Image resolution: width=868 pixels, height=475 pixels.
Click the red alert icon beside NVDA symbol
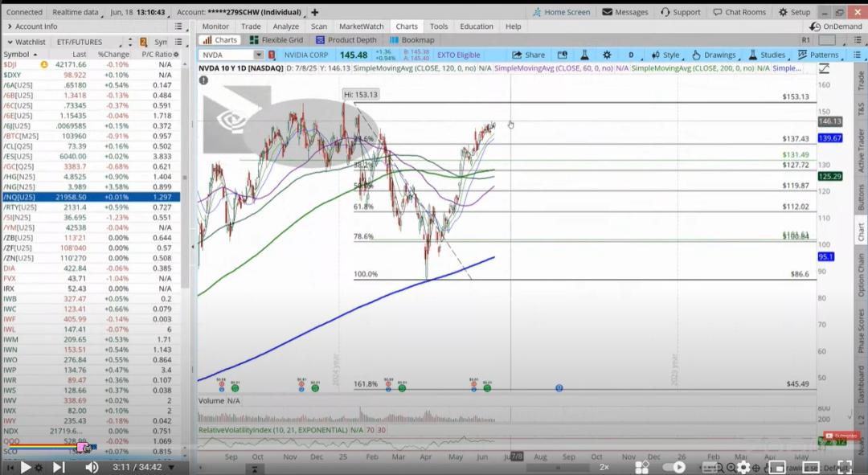272,55
